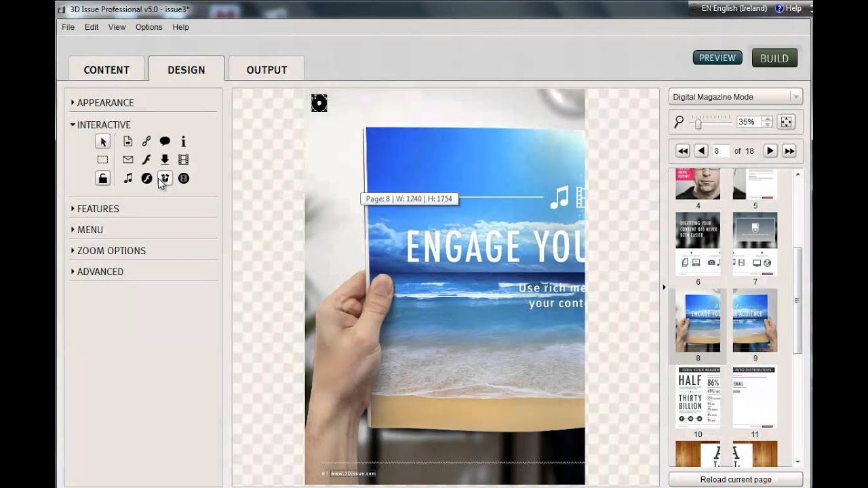This screenshot has width=868, height=488.
Task: Collapse thumbnail panel with side arrow
Action: coord(664,287)
